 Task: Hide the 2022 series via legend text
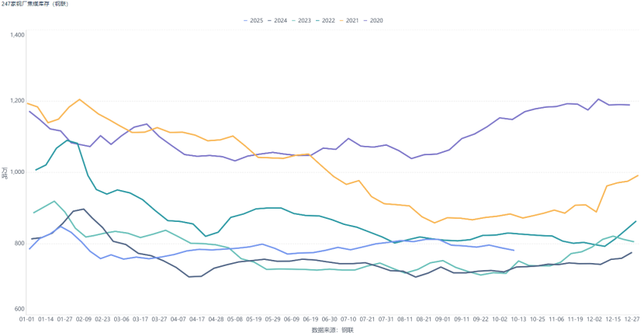[328, 20]
